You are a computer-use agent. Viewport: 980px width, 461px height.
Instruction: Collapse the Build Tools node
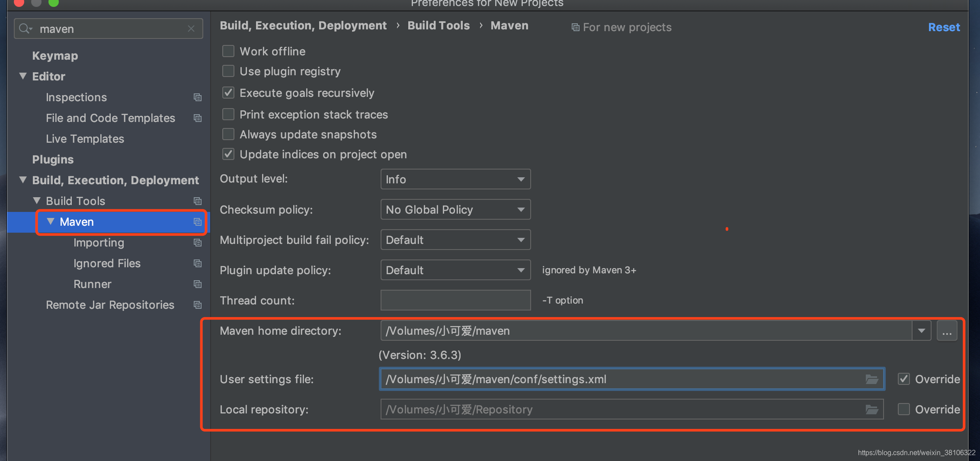(x=37, y=201)
